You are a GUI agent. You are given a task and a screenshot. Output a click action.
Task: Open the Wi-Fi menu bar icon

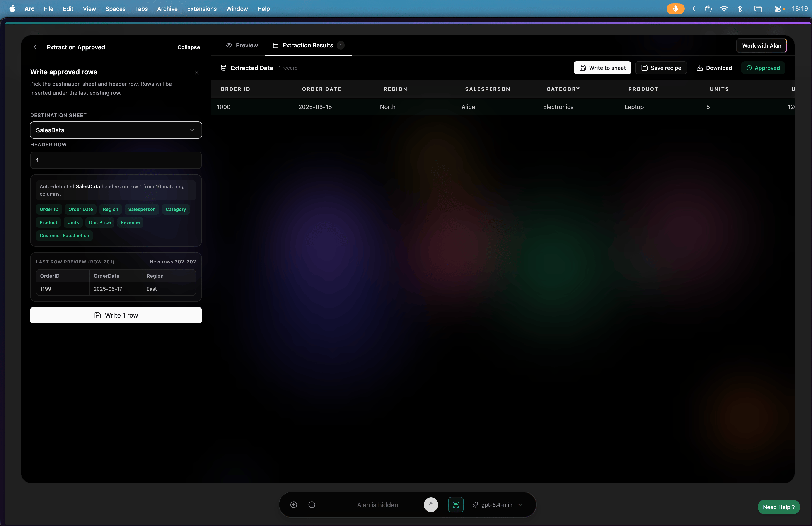[x=724, y=9]
